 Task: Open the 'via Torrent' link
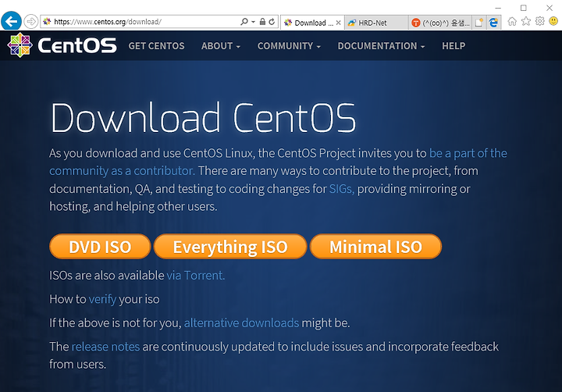pyautogui.click(x=196, y=275)
